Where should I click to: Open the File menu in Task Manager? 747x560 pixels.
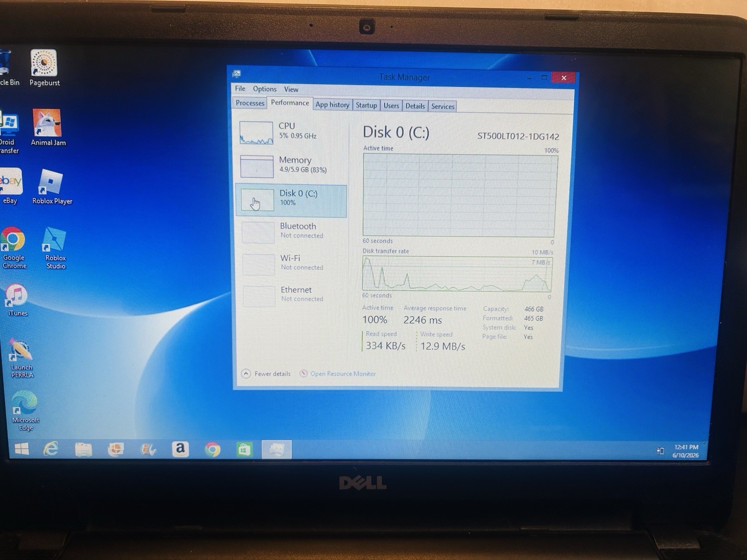[240, 89]
